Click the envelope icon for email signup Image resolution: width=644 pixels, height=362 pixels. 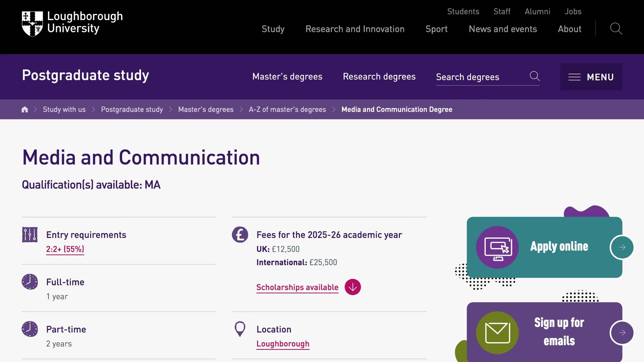(497, 333)
